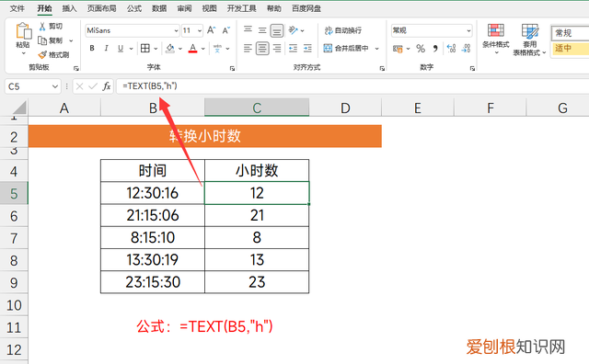Screen dimensions: 589x364
Task: Switch to the Data (数据) tab
Action: click(x=159, y=8)
